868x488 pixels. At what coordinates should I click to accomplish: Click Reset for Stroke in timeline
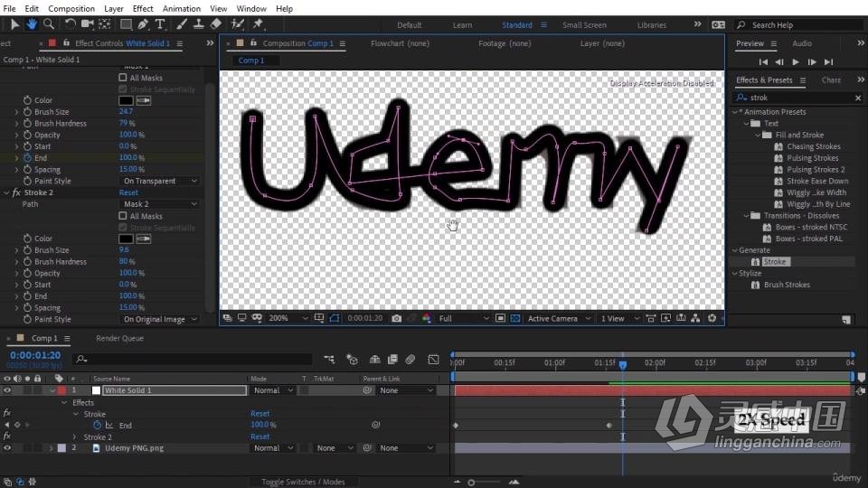click(260, 414)
